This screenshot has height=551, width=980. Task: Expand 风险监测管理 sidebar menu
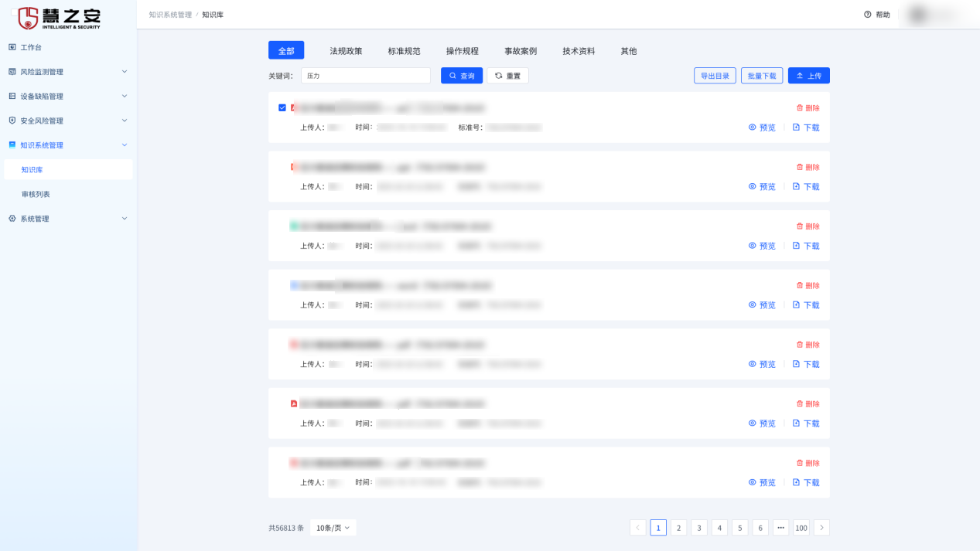pyautogui.click(x=125, y=72)
